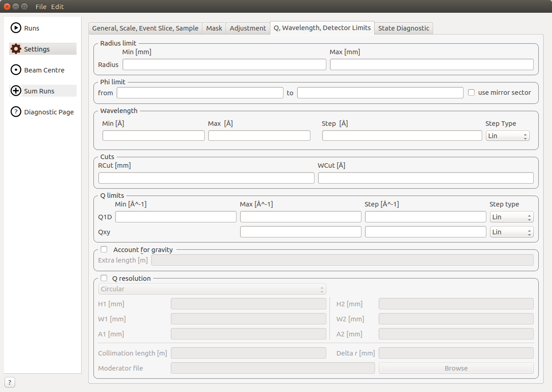
Task: Enable the use mirror sector checkbox
Action: (472, 93)
